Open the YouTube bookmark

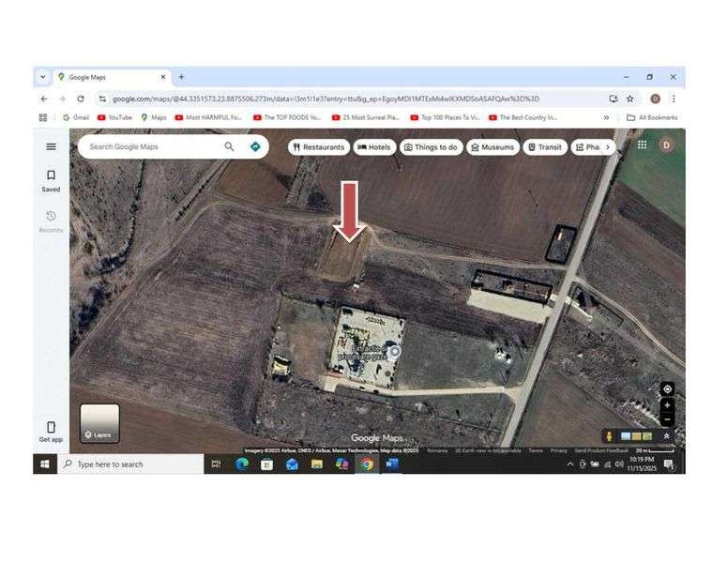point(115,117)
